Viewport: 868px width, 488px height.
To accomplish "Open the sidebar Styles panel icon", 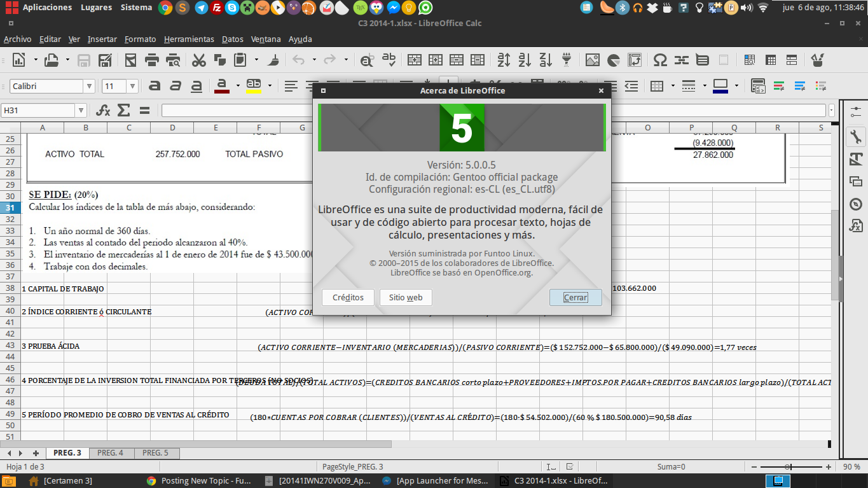I will (855, 158).
